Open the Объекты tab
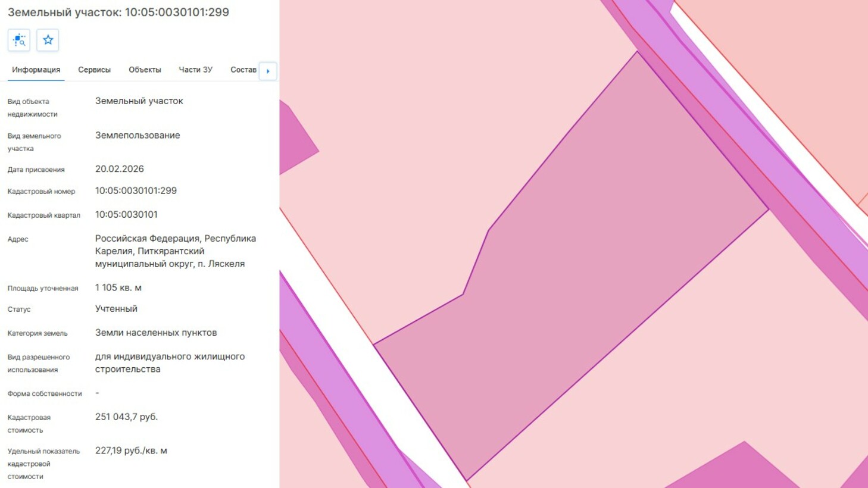 145,70
